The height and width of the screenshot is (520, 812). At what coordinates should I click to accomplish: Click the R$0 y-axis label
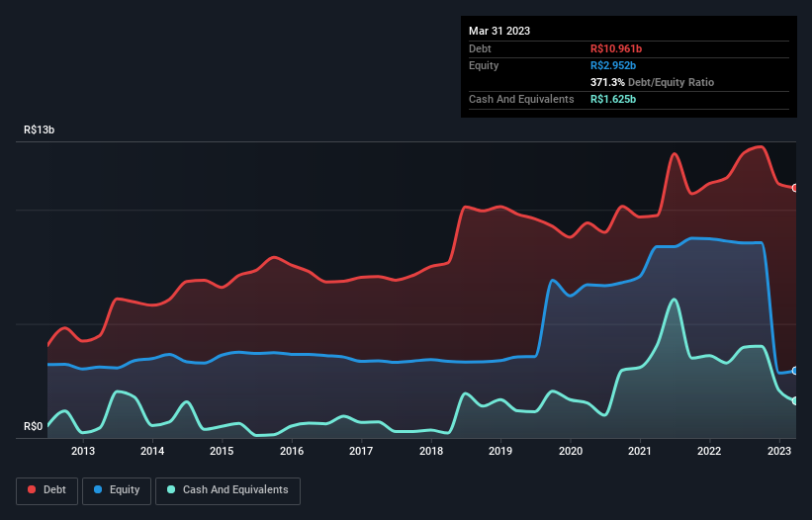coord(34,427)
